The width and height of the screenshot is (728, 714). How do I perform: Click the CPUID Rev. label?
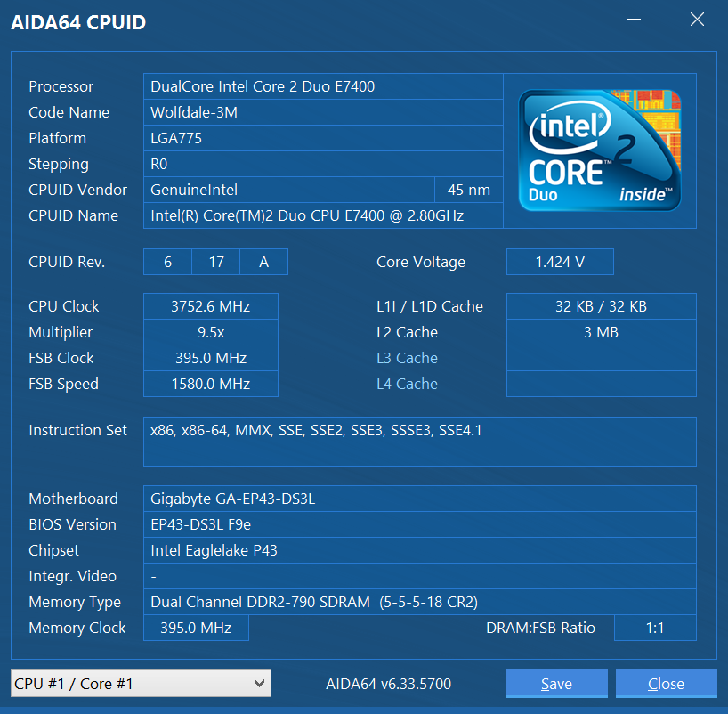tap(67, 262)
